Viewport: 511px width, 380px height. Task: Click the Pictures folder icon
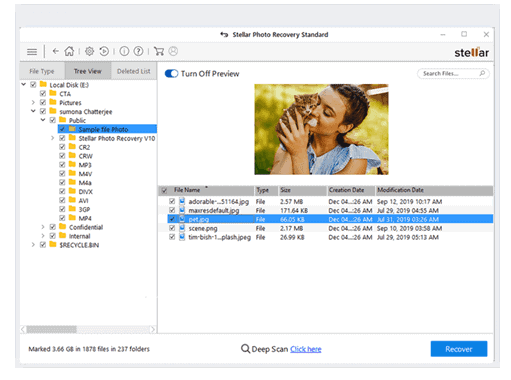(53, 102)
